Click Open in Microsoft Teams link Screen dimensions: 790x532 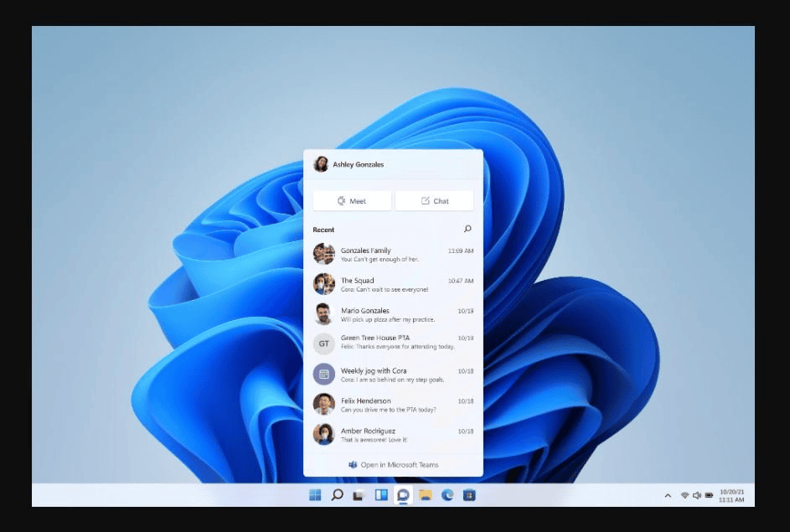click(x=393, y=465)
